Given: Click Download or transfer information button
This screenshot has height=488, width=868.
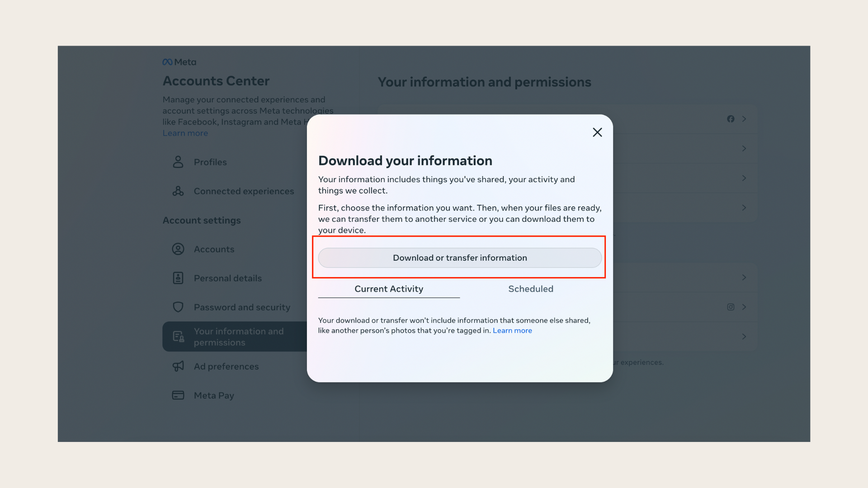Looking at the screenshot, I should pyautogui.click(x=460, y=258).
